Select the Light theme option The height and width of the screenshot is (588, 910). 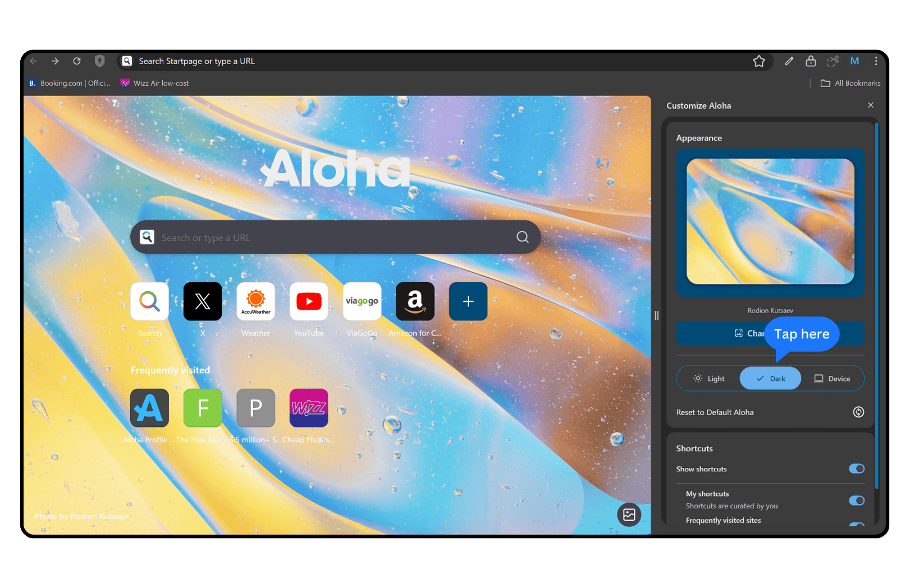[708, 379]
